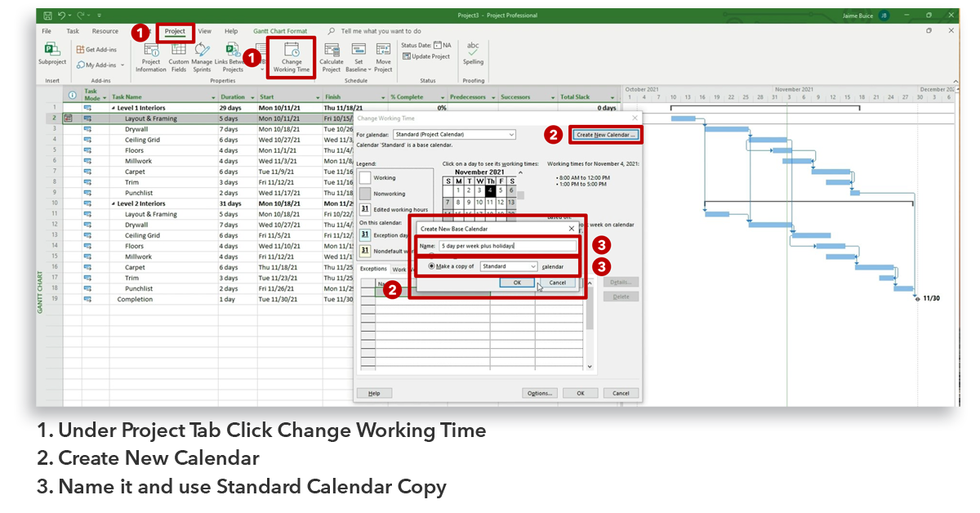Click the Get Add-ins icon
Viewport: 980px width, 513px height.
point(96,48)
